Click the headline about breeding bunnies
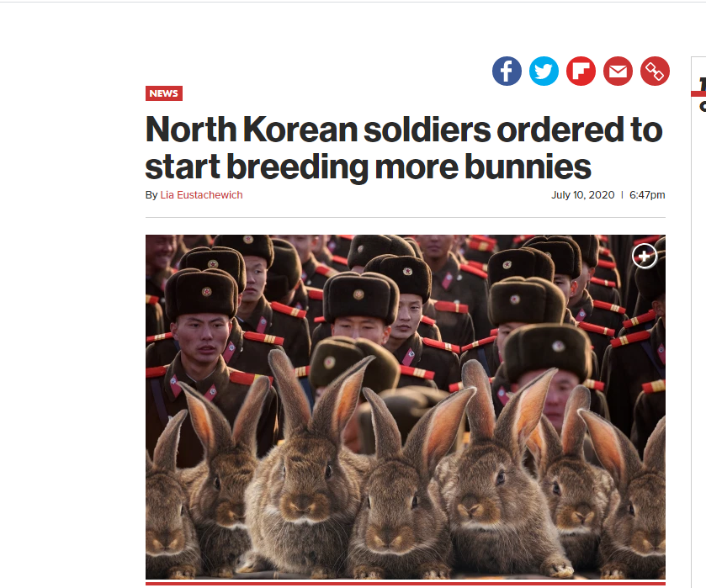The width and height of the screenshot is (706, 588). point(404,148)
